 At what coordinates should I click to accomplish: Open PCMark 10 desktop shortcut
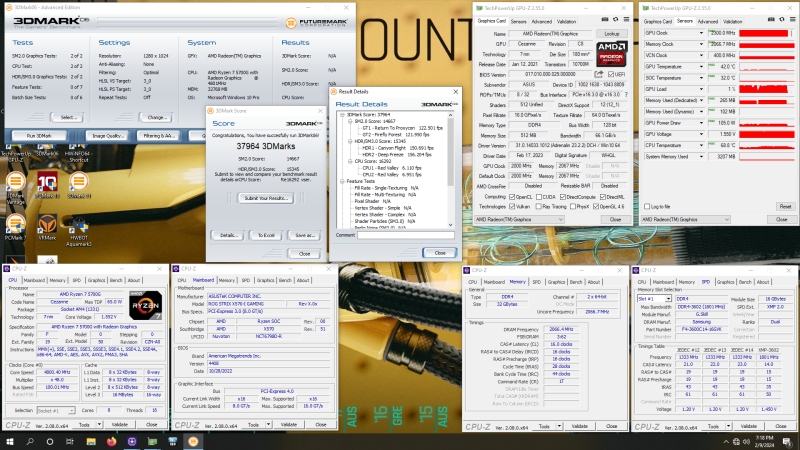[x=47, y=185]
